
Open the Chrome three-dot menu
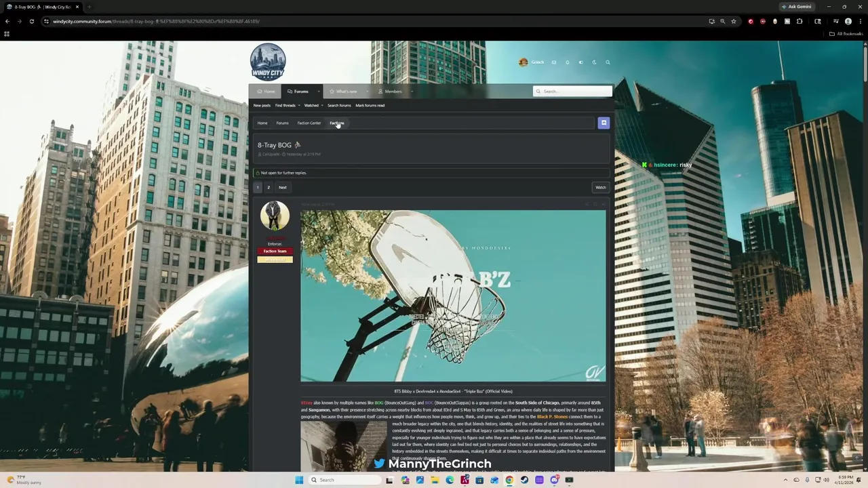point(859,21)
